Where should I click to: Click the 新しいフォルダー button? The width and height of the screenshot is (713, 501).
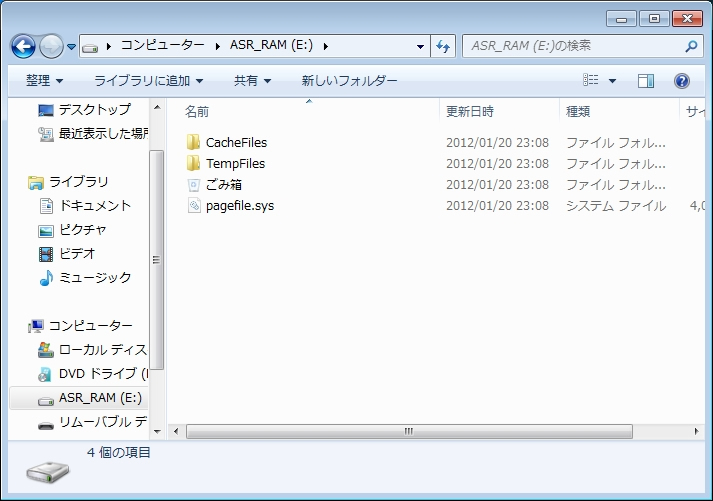(349, 81)
